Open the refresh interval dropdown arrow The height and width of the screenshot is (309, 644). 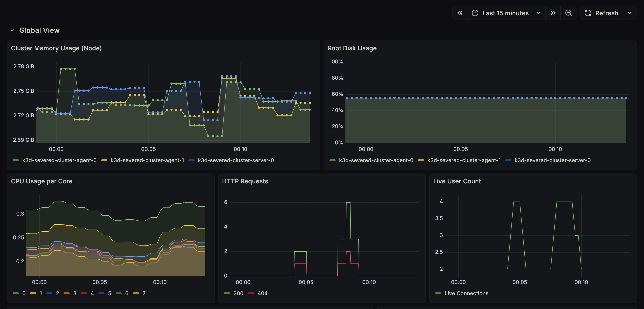click(x=629, y=13)
